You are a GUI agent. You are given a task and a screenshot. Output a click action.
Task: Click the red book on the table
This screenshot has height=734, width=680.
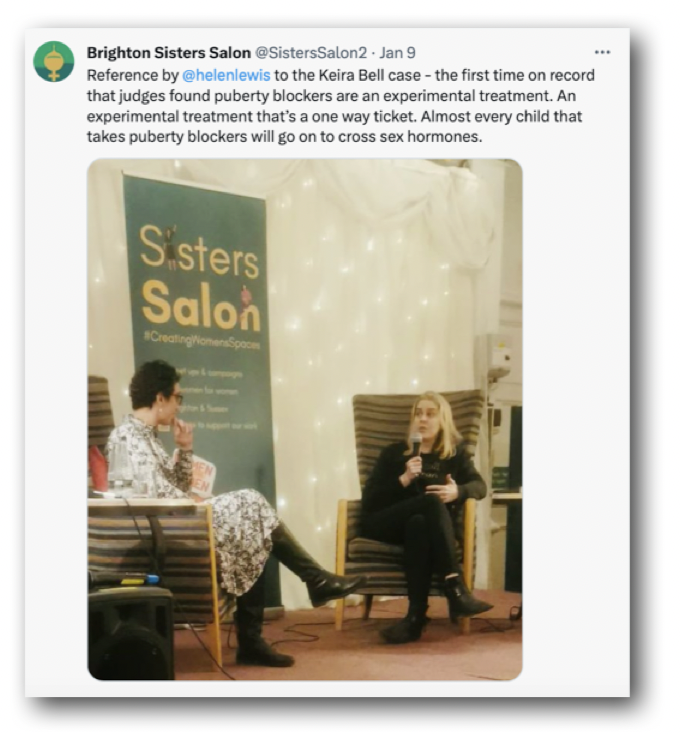tap(97, 468)
